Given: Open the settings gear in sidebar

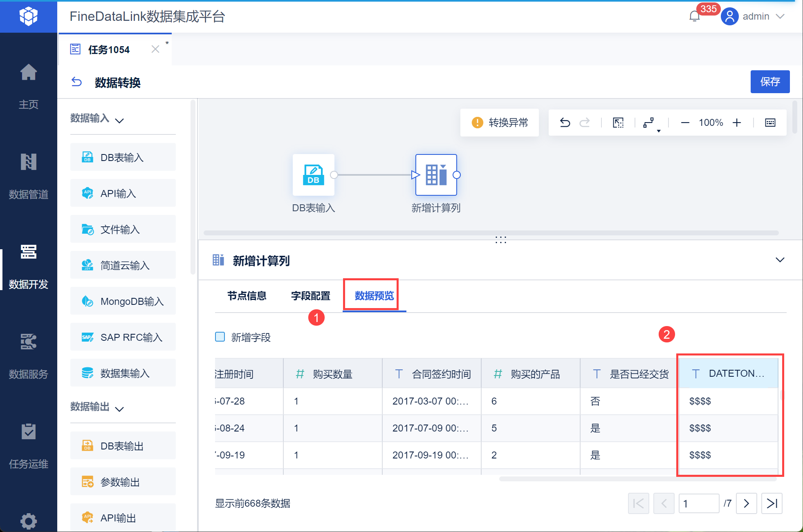Looking at the screenshot, I should [28, 521].
